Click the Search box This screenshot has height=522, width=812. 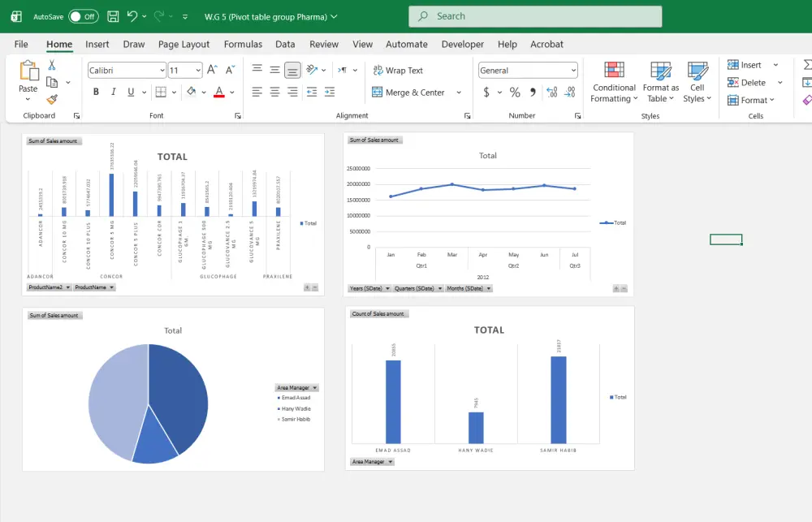click(535, 16)
